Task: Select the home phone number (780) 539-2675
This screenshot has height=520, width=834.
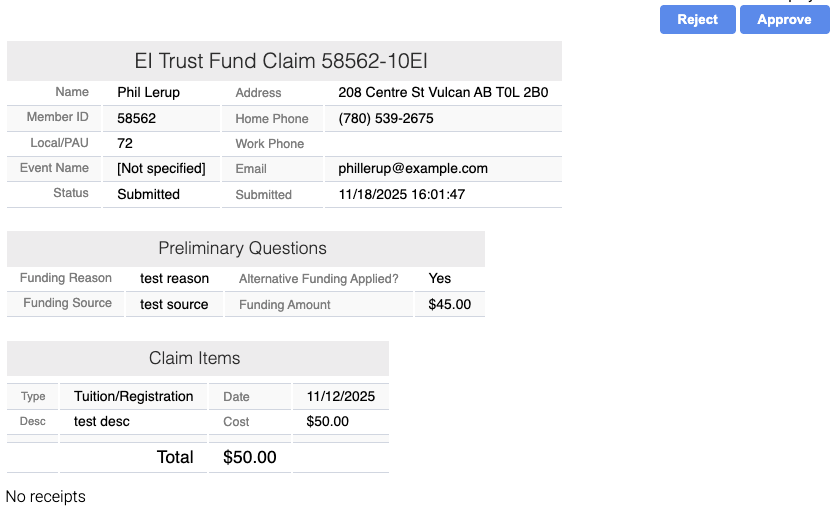Action: coord(386,118)
